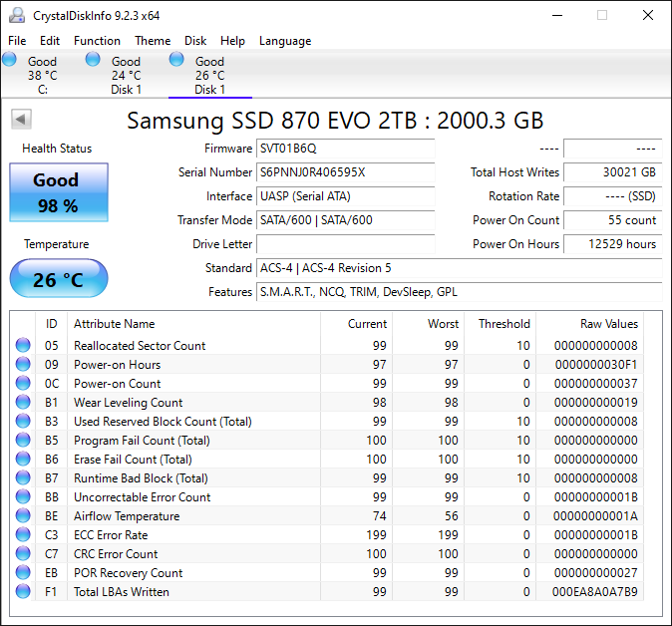Click status orb of Runtime Bad Block row

(23, 477)
